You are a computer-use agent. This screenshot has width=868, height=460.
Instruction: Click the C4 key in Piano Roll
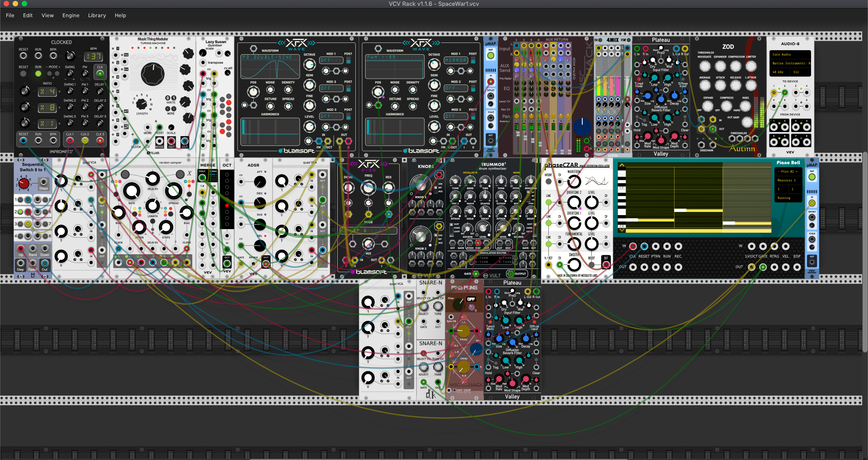click(x=621, y=226)
